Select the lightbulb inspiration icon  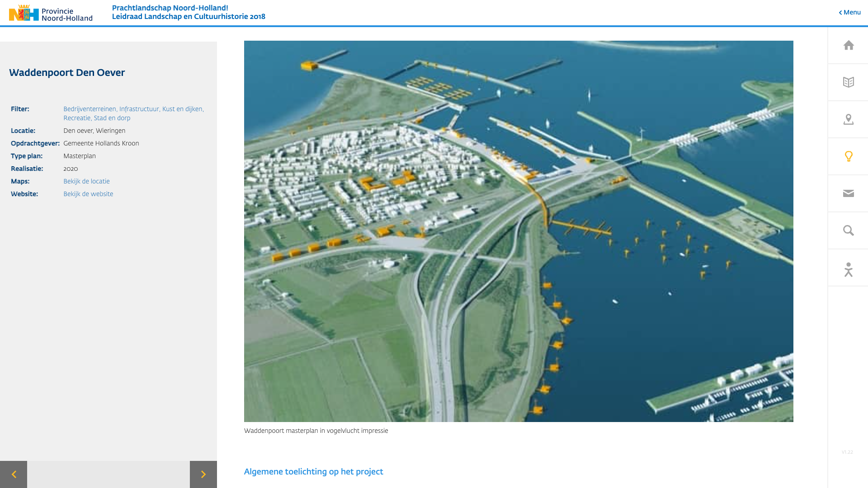849,156
